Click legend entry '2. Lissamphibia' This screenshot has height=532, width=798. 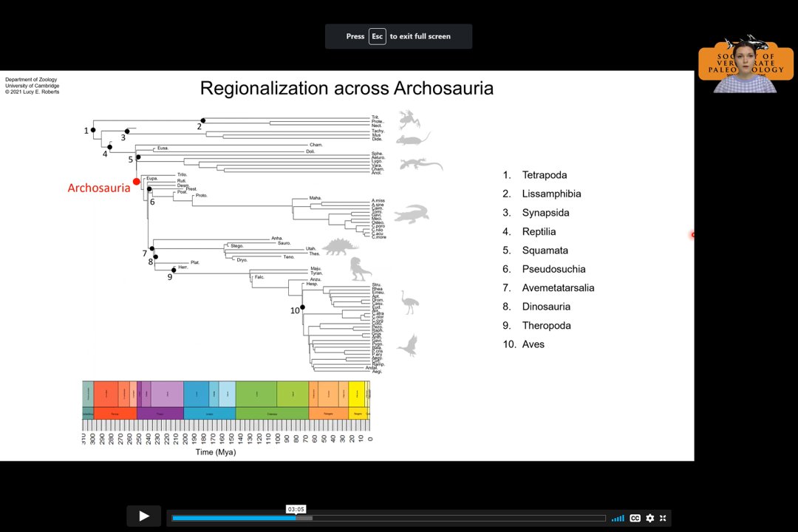point(542,194)
